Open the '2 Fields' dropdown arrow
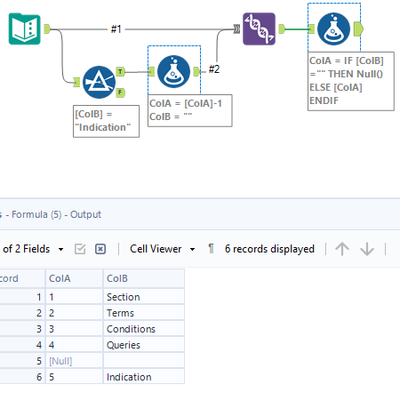The width and height of the screenshot is (400, 393). point(61,249)
